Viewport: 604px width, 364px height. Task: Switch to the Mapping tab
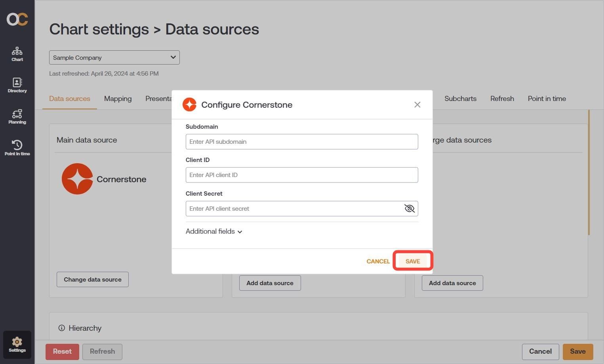pos(118,99)
